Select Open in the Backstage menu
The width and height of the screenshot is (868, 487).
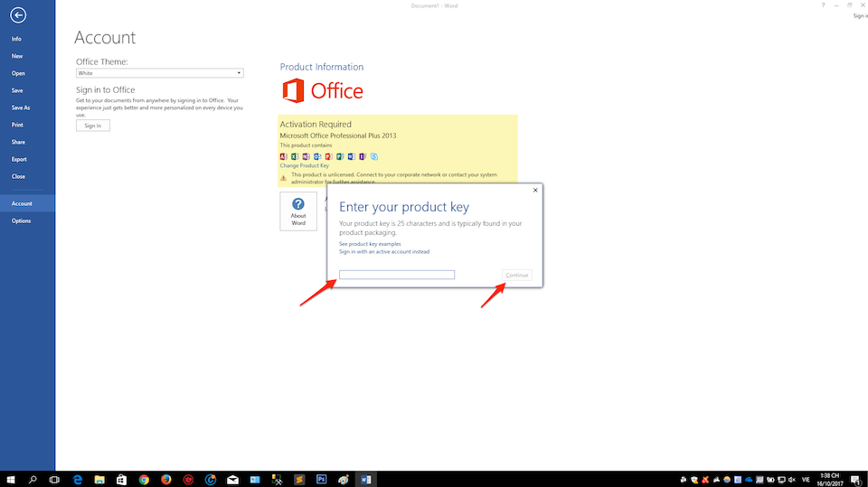click(18, 73)
